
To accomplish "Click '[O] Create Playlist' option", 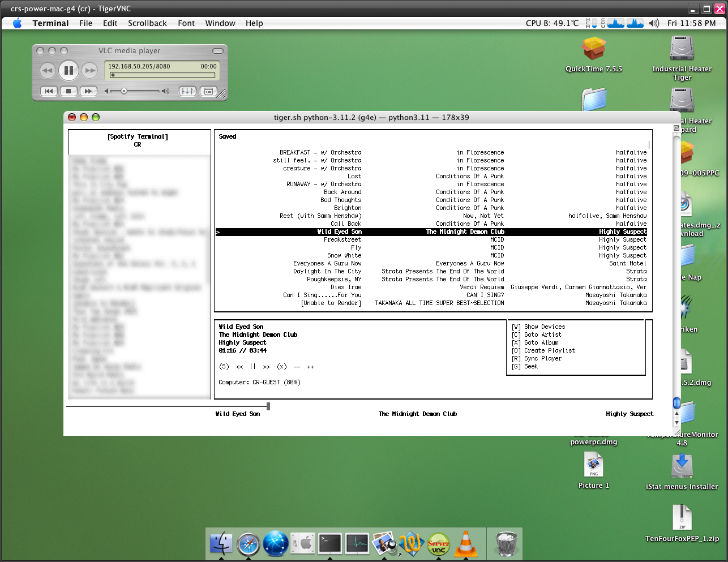I will click(x=543, y=350).
